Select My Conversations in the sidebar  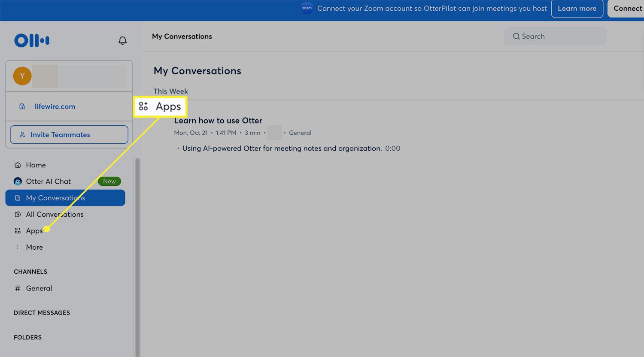coord(65,198)
